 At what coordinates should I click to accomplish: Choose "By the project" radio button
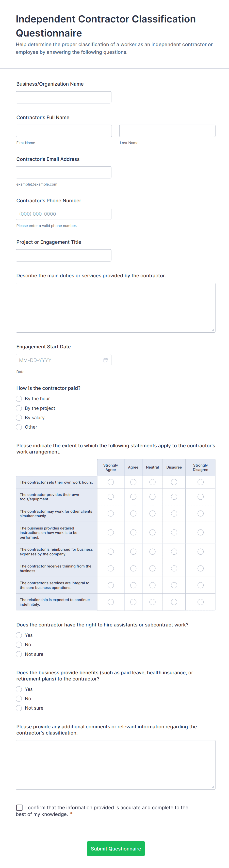19,408
